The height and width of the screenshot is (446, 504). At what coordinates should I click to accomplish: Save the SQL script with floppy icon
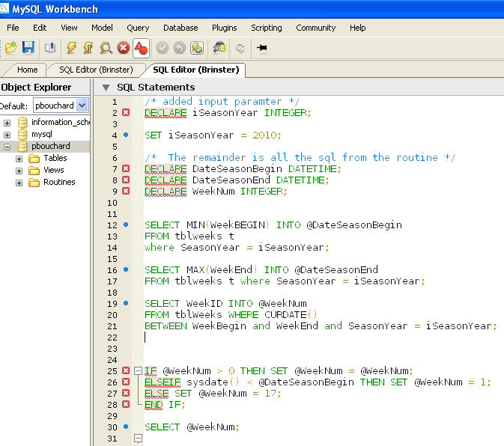coord(28,48)
